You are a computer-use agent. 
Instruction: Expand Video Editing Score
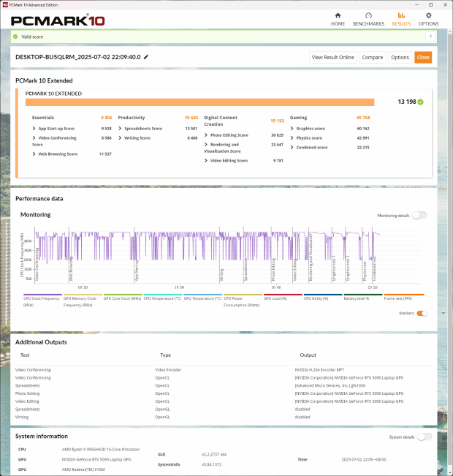click(x=206, y=161)
